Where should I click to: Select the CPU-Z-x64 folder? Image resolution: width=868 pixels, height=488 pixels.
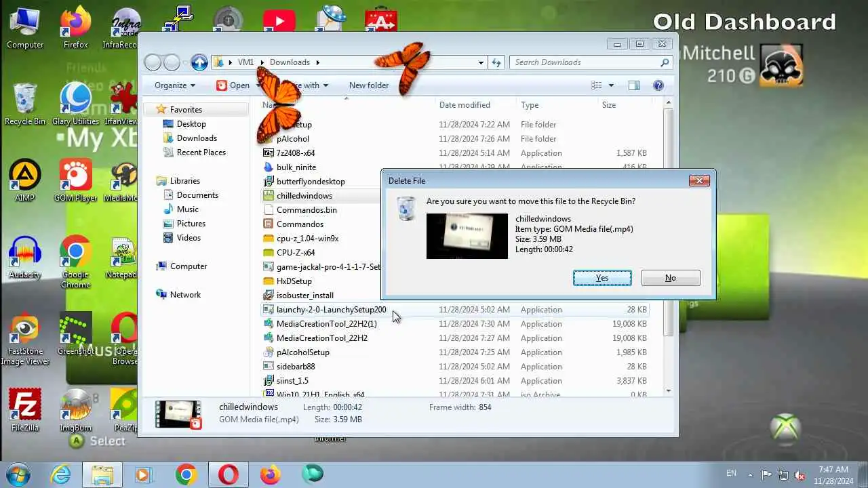pos(296,253)
